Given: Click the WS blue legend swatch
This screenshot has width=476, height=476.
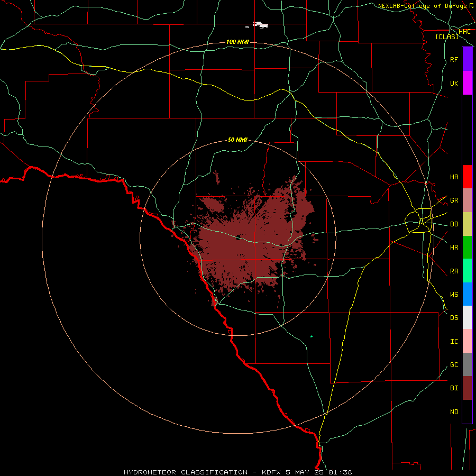Looking at the screenshot, I should click(467, 294).
